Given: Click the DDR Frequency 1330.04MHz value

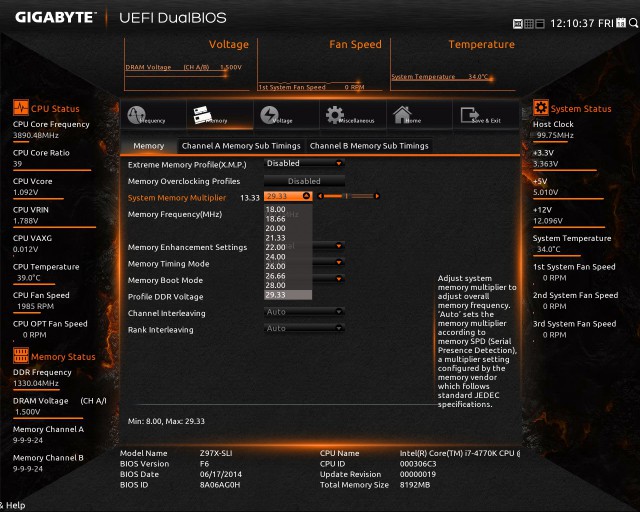Looking at the screenshot, I should tap(36, 383).
